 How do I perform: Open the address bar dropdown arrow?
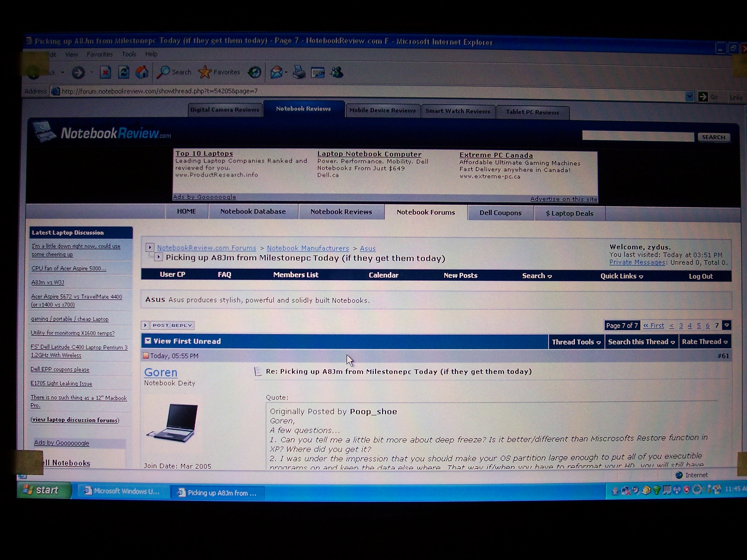tap(689, 97)
